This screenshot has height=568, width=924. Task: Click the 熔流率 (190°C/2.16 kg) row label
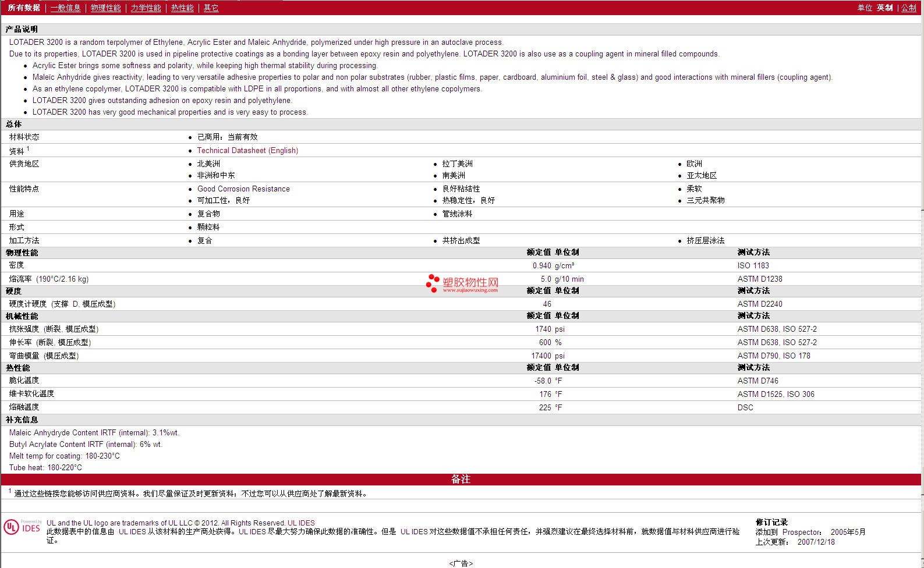coord(49,279)
